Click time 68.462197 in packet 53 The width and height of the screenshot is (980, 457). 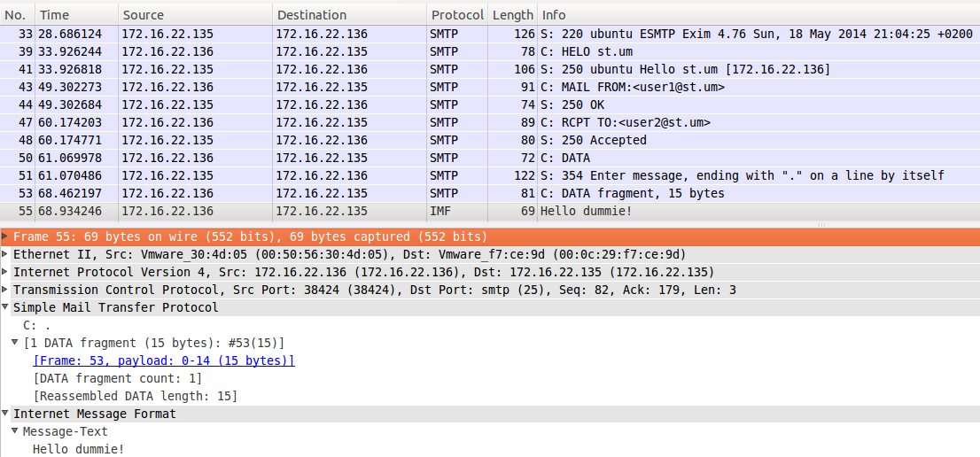(x=71, y=194)
